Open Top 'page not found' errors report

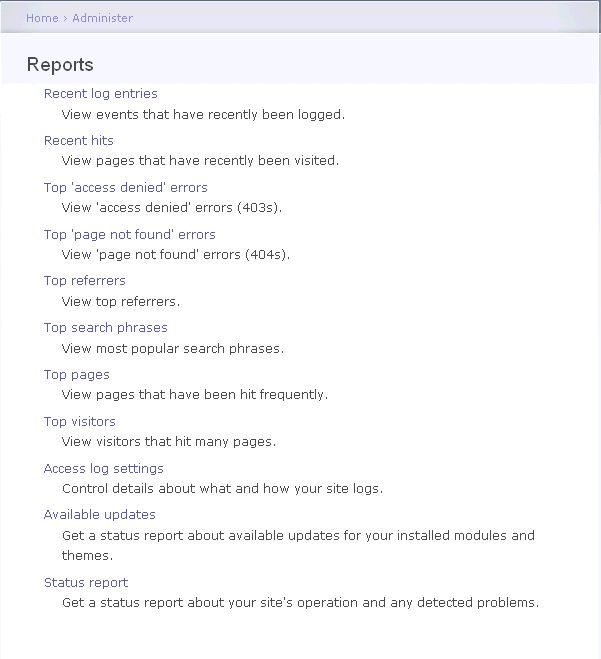coord(129,235)
